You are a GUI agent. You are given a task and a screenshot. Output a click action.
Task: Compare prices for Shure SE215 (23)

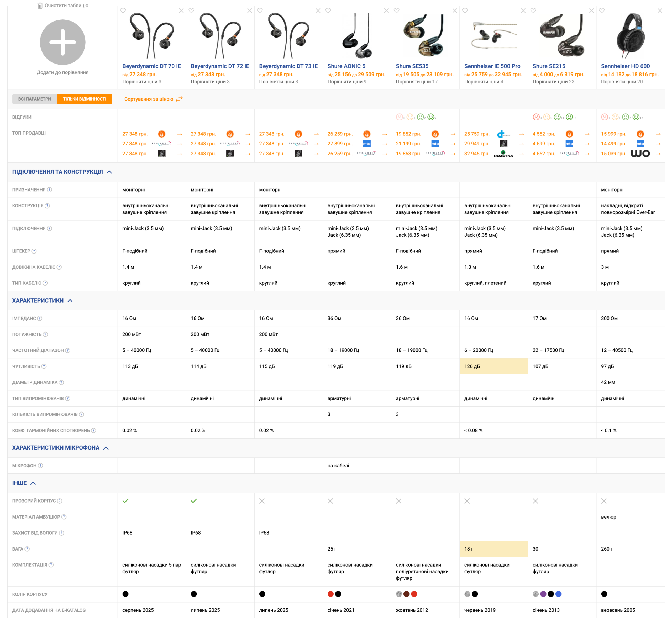point(553,81)
